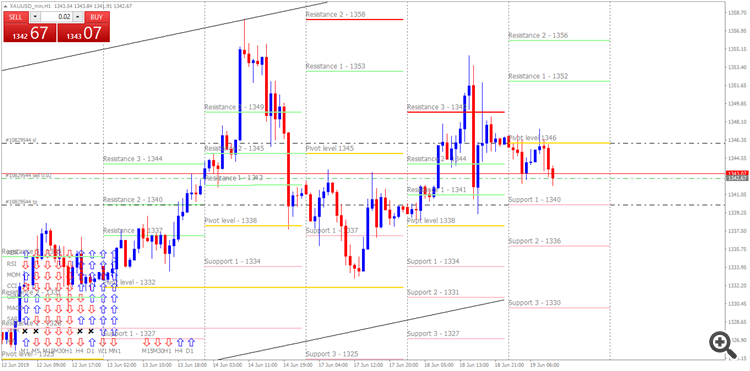The width and height of the screenshot is (750, 371).
Task: Click the red 1343.07 ask price tag
Action: pos(737,173)
